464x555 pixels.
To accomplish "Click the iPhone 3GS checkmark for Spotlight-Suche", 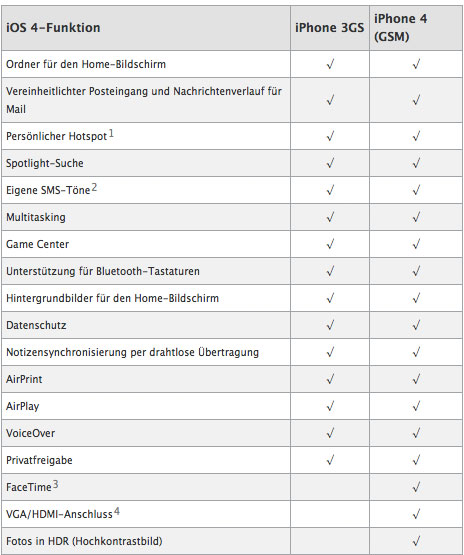I will pos(330,163).
